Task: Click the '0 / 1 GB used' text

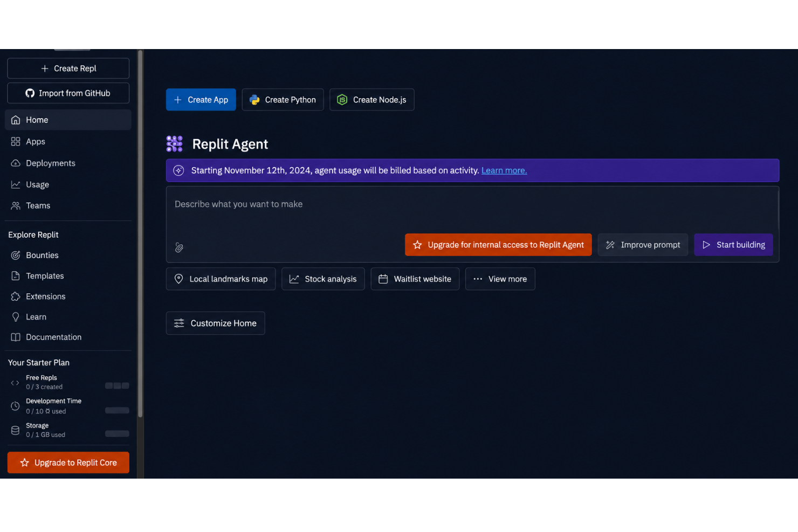Action: pyautogui.click(x=45, y=434)
